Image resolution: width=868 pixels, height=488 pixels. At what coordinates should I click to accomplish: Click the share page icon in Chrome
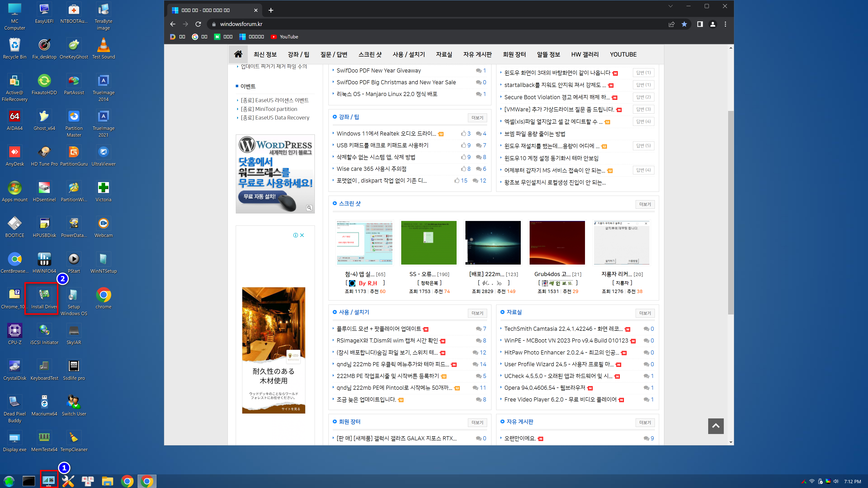coord(671,24)
